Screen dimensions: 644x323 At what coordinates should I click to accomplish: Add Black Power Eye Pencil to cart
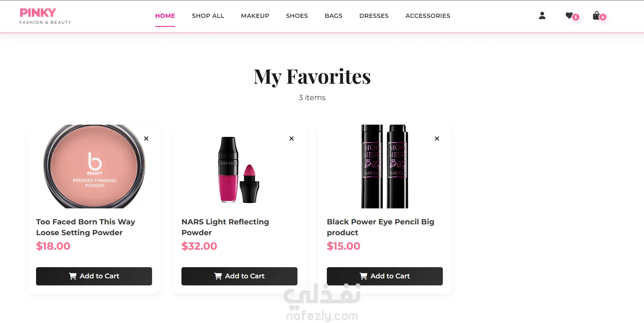(385, 276)
